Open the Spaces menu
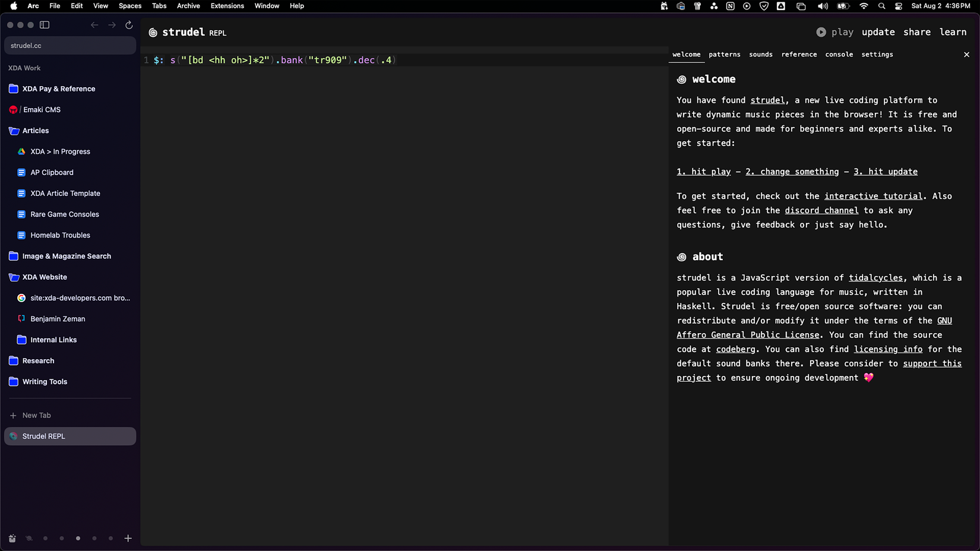Image resolution: width=980 pixels, height=551 pixels. pyautogui.click(x=130, y=6)
